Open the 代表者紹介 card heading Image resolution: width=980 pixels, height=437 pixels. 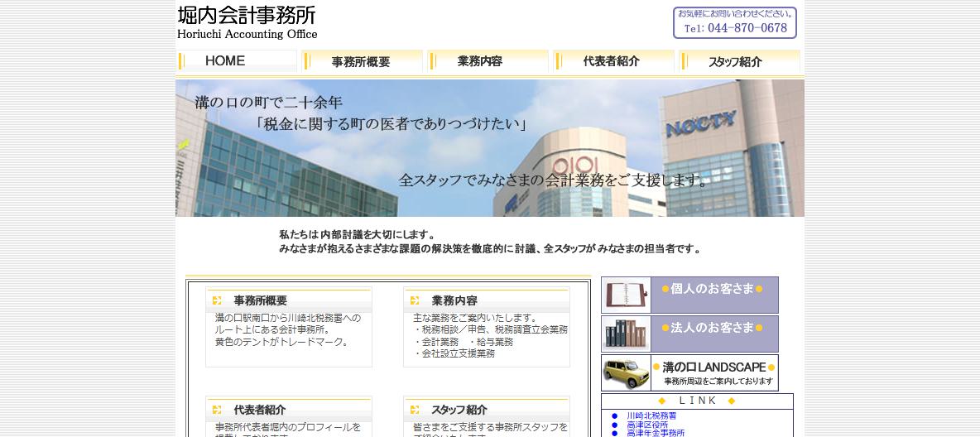coord(259,411)
